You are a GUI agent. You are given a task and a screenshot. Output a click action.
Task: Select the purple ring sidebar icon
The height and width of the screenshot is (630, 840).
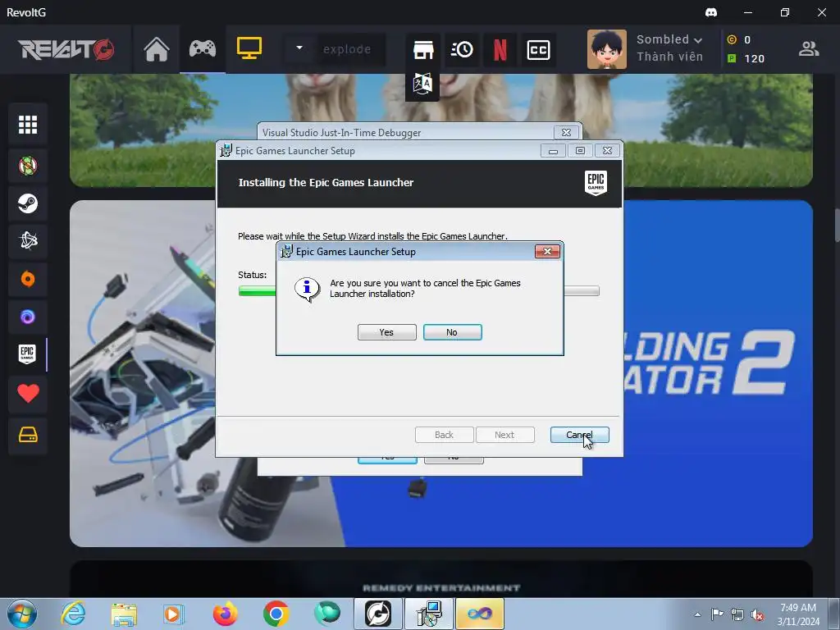point(28,317)
